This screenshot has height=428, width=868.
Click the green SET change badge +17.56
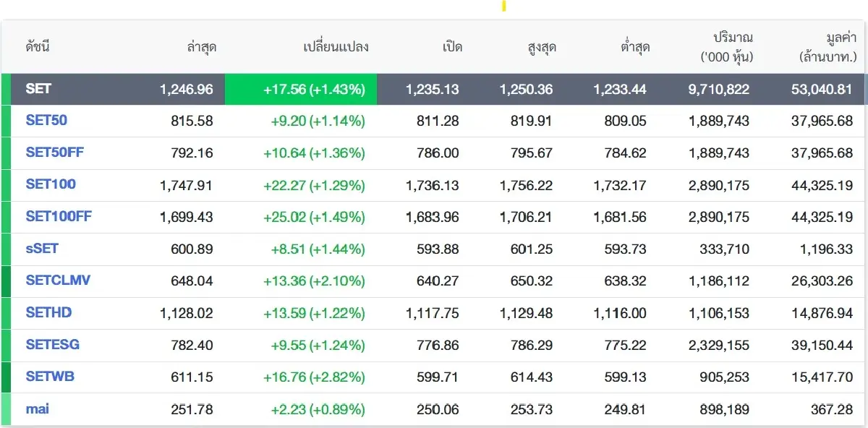pos(315,90)
